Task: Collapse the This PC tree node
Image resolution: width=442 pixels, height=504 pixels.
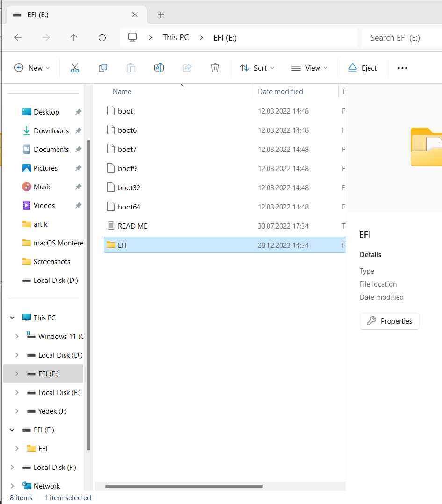Action: click(x=12, y=317)
